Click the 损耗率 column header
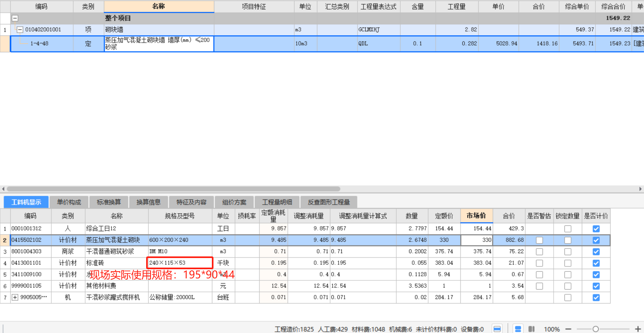This screenshot has width=644, height=333. pyautogui.click(x=247, y=216)
